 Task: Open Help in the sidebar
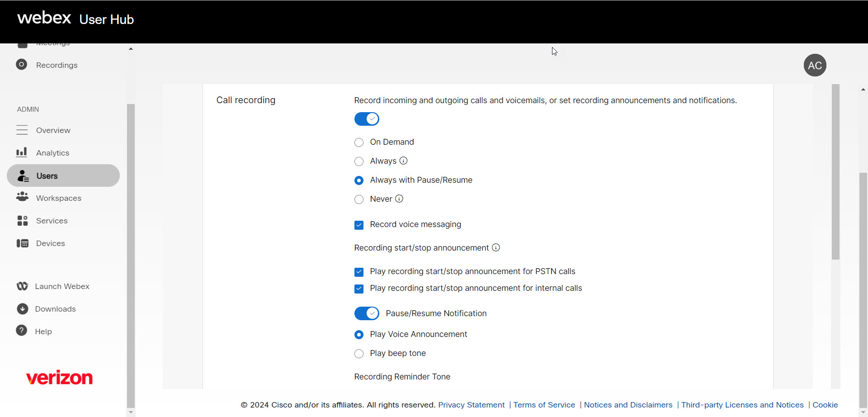click(x=43, y=332)
